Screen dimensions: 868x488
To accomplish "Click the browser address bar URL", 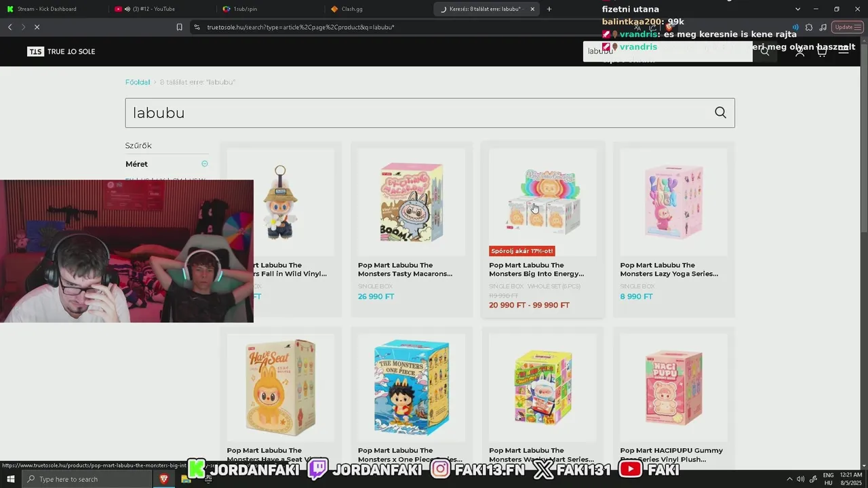I will 300,27.
